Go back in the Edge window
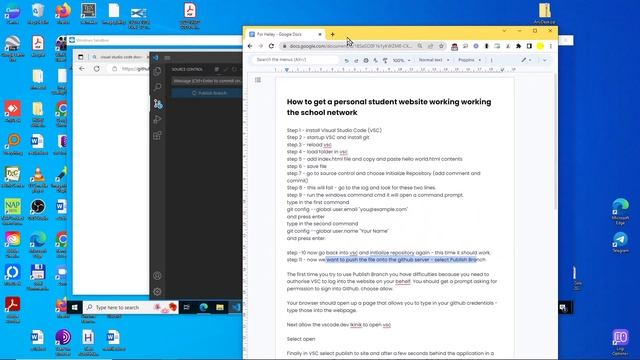 (82, 69)
